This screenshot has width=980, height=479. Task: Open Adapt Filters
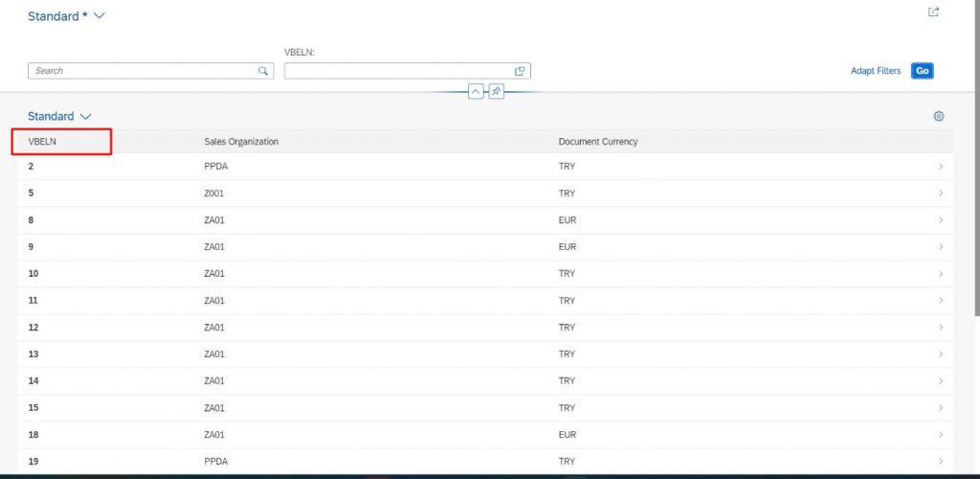click(876, 71)
